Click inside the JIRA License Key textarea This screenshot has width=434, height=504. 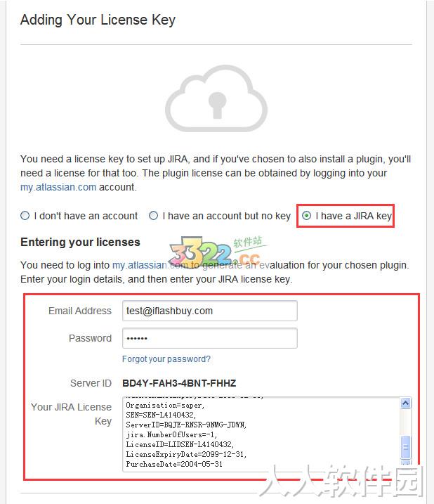(x=261, y=434)
